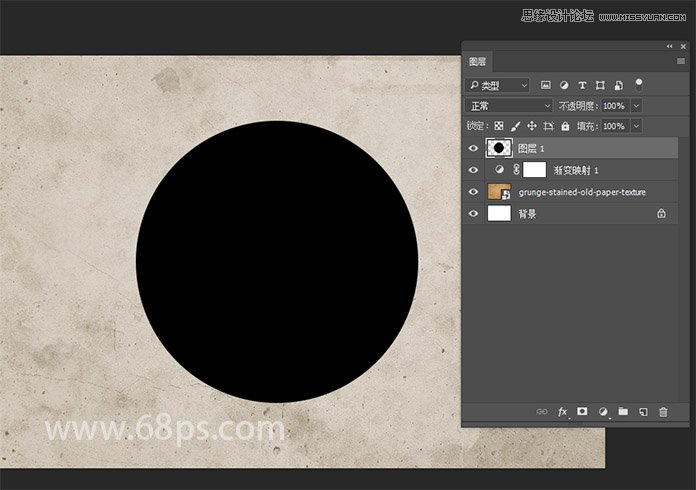This screenshot has height=490, width=696.
Task: Hide the 背景 layer with the eye icon
Action: pyautogui.click(x=474, y=213)
